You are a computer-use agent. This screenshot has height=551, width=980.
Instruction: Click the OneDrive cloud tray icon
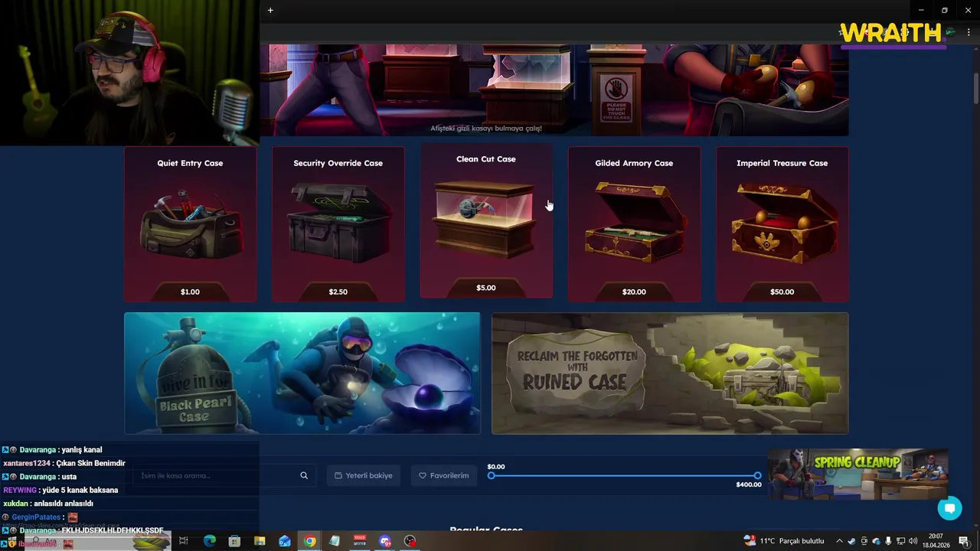pyautogui.click(x=876, y=541)
